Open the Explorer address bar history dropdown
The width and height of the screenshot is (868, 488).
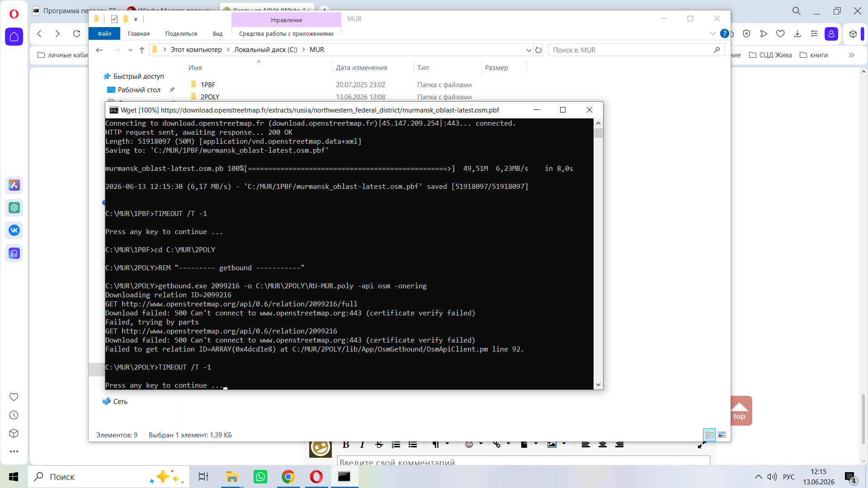click(x=528, y=50)
